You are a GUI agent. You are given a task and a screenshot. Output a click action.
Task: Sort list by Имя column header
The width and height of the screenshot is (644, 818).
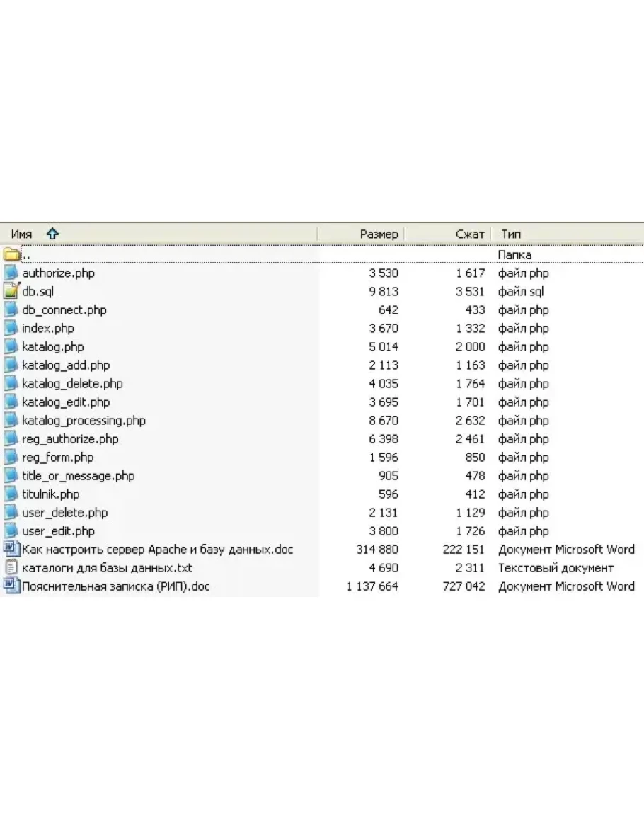(x=21, y=234)
